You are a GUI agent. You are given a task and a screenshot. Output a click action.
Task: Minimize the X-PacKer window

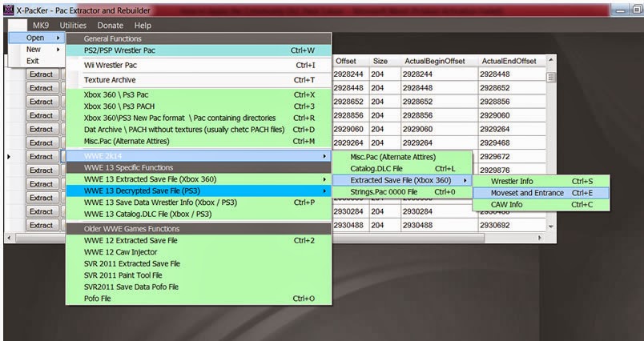coord(618,10)
